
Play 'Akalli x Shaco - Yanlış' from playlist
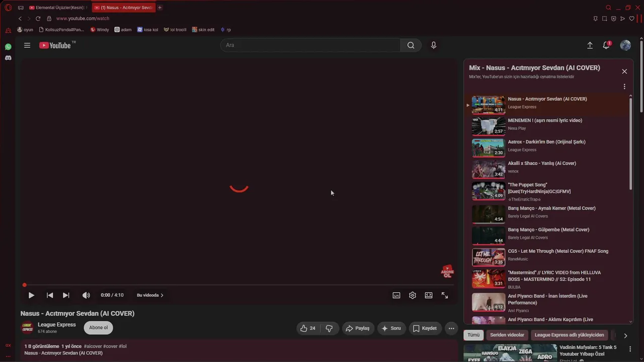550,169
